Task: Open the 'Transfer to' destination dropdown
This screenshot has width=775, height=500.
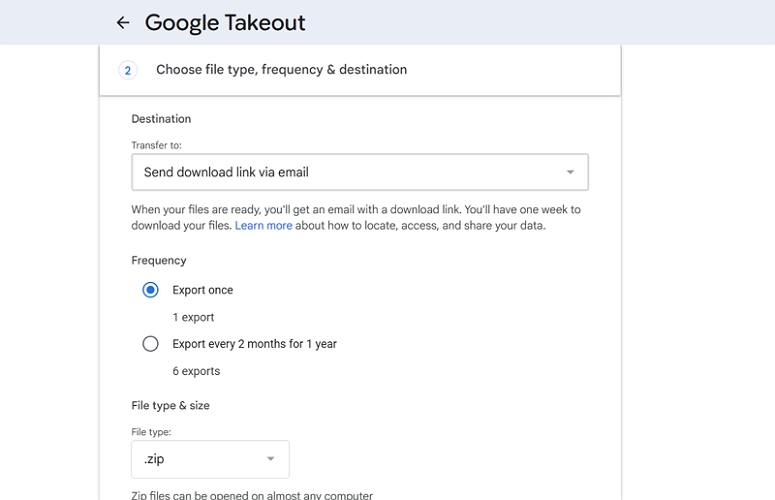Action: (360, 172)
